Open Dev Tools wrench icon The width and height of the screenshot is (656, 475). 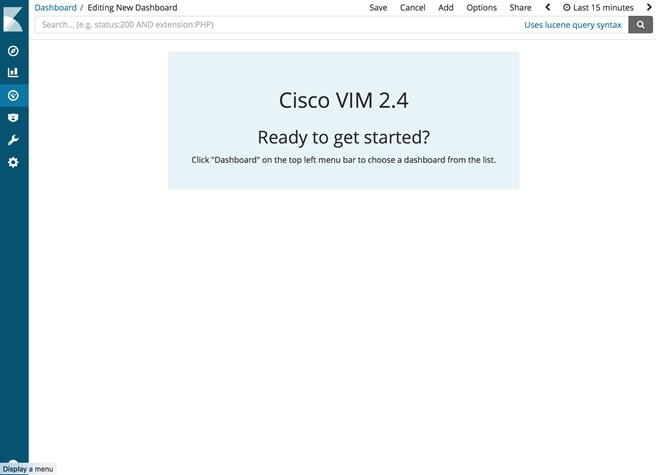pyautogui.click(x=13, y=140)
